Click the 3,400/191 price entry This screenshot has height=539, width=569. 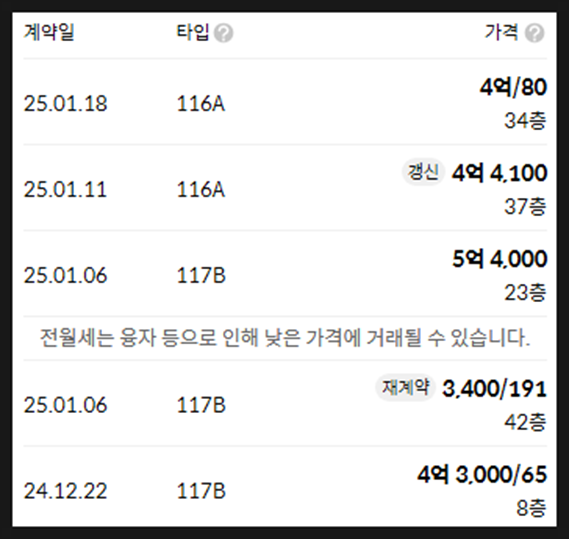[x=494, y=389]
